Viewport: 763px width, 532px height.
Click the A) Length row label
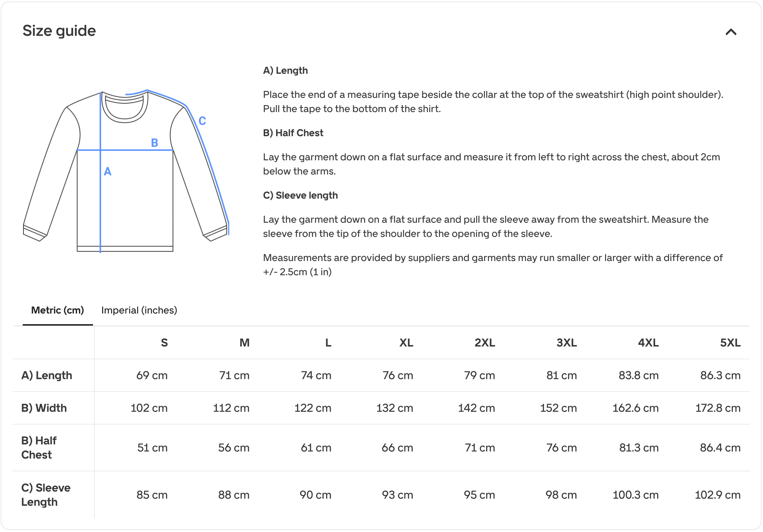tap(47, 375)
